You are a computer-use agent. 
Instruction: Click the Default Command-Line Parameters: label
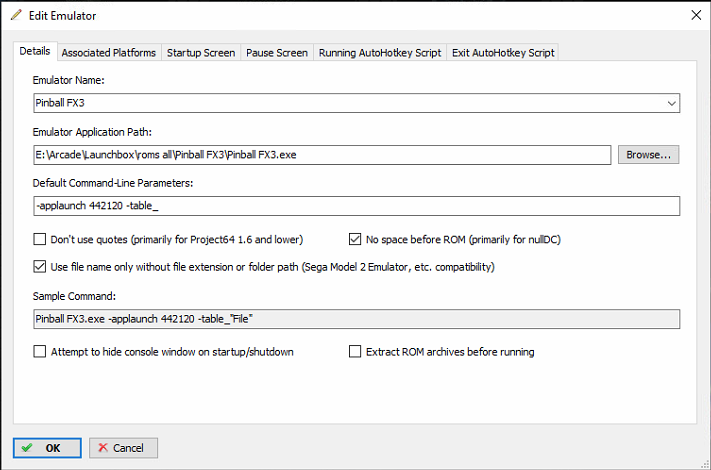(113, 183)
